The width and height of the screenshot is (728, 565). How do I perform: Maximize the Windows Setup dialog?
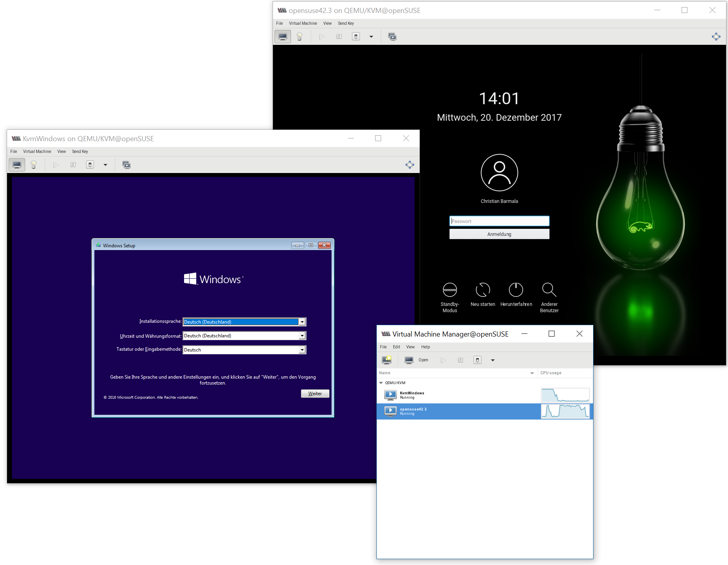click(x=311, y=245)
